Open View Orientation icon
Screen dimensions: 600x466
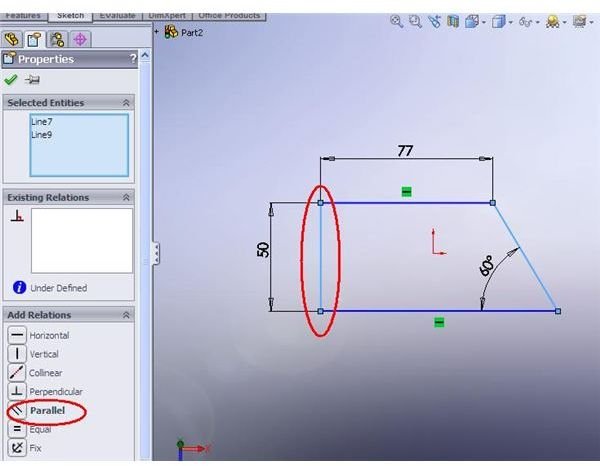coord(472,21)
